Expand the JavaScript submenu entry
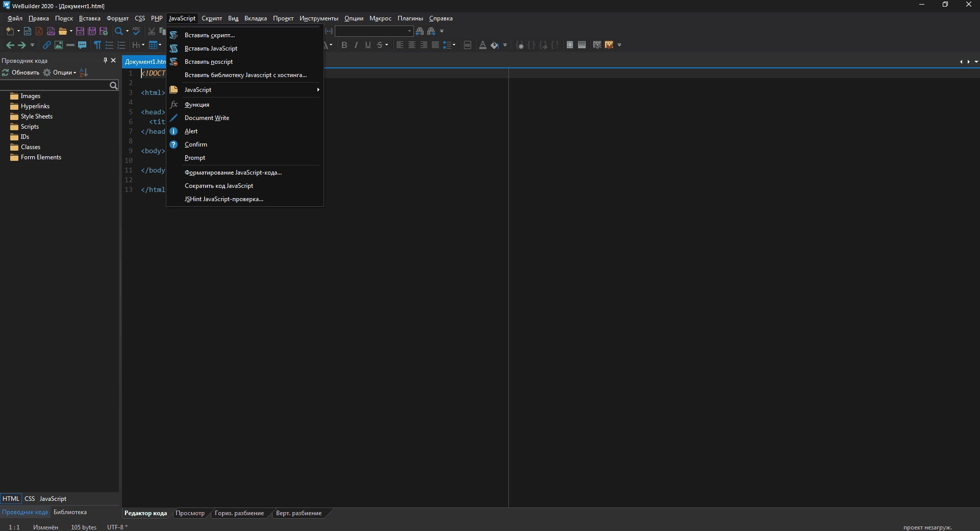Image resolution: width=980 pixels, height=531 pixels. 245,90
